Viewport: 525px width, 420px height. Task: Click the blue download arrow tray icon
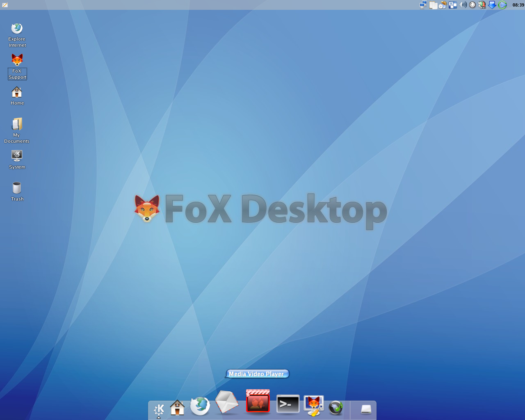(x=492, y=5)
